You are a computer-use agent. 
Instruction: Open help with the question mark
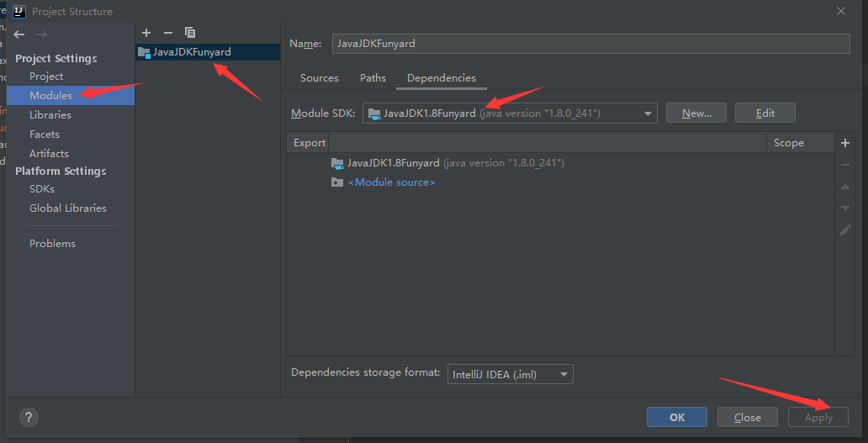tap(29, 417)
